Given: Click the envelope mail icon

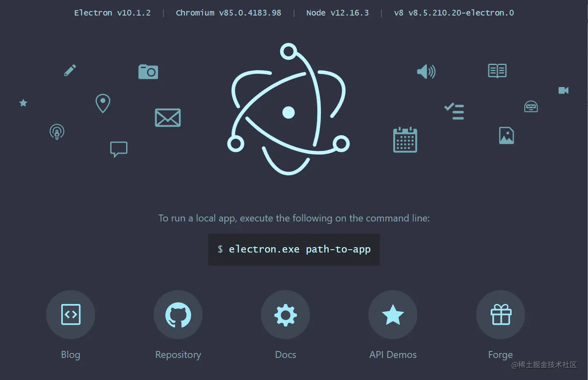Looking at the screenshot, I should pyautogui.click(x=168, y=118).
